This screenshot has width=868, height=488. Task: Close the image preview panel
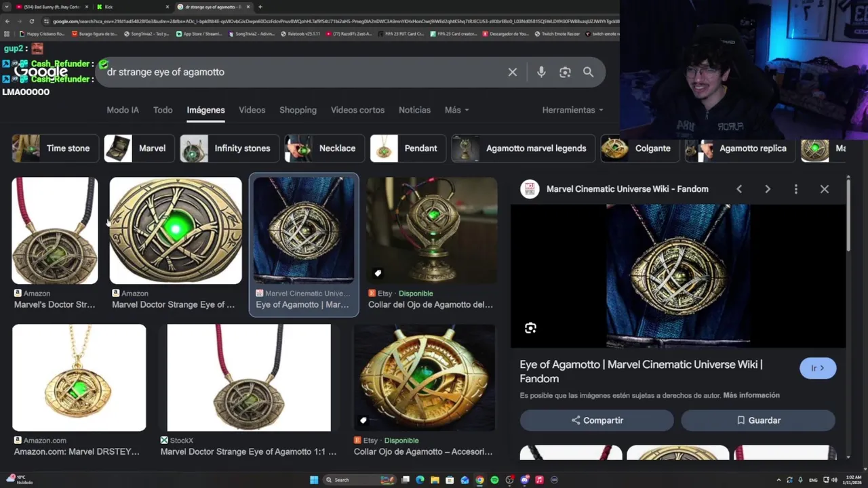pos(825,189)
